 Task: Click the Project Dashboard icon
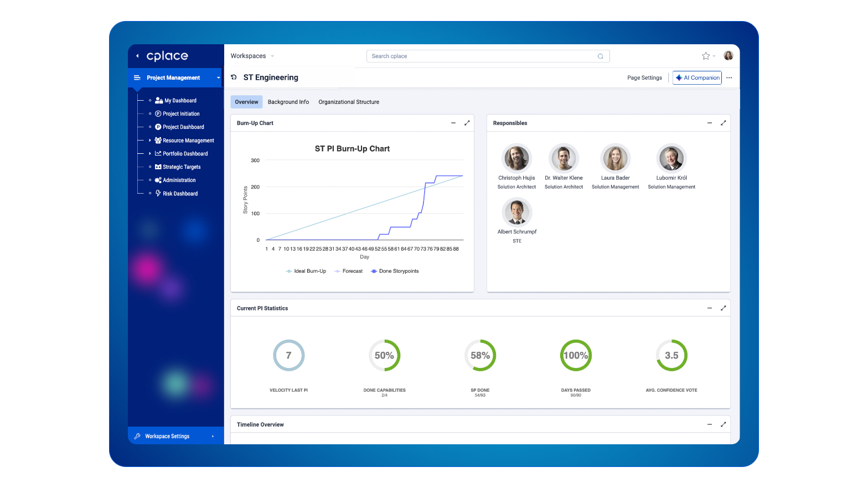pyautogui.click(x=158, y=127)
